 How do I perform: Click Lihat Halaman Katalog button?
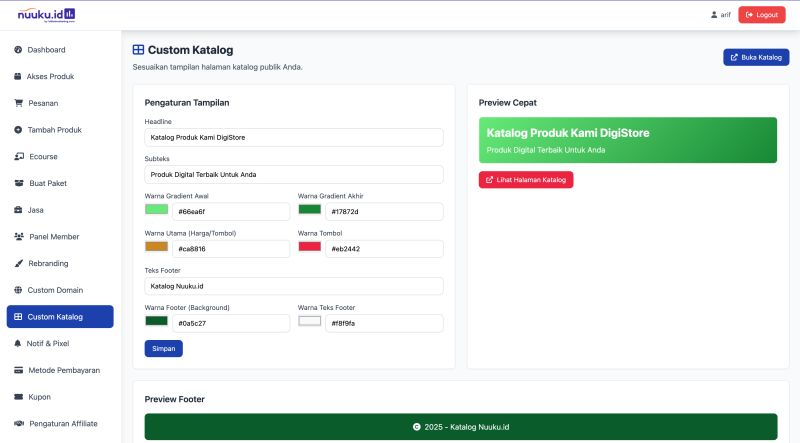pos(526,180)
